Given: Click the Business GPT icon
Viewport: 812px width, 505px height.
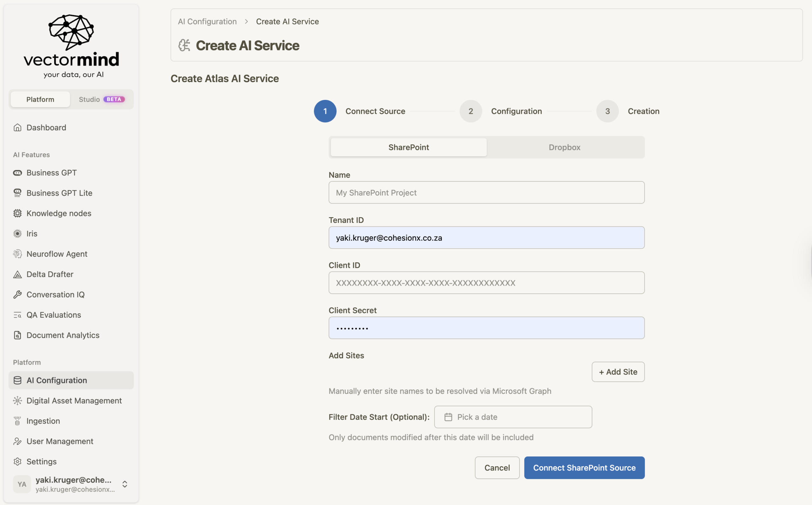Looking at the screenshot, I should coord(17,173).
